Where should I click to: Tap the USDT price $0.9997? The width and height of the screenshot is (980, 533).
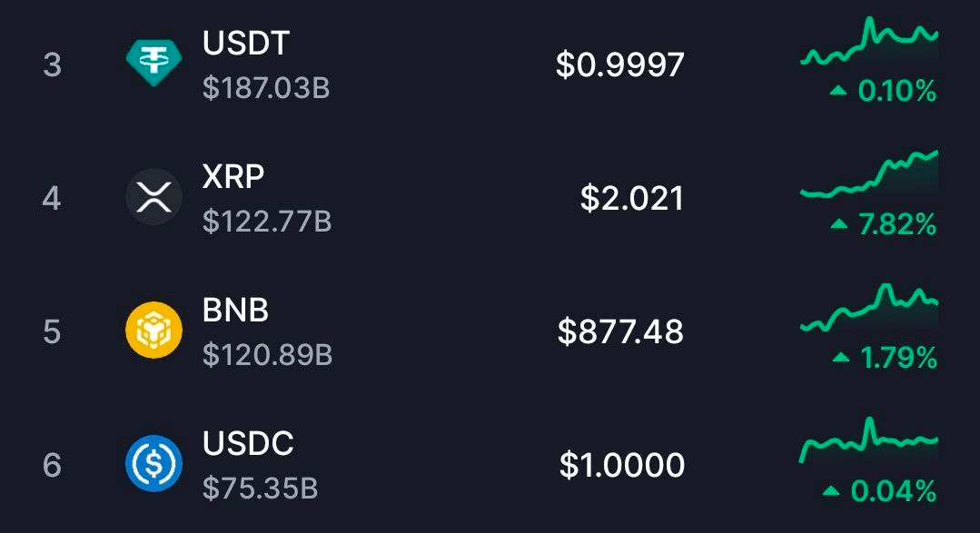tap(620, 64)
